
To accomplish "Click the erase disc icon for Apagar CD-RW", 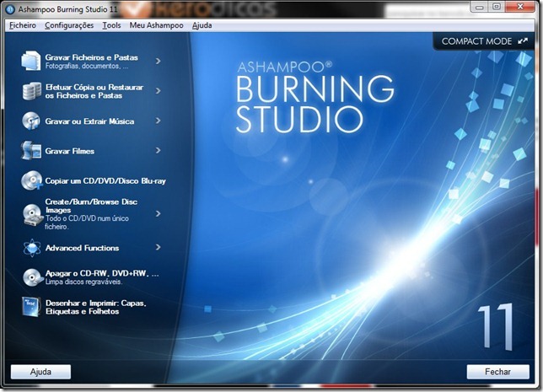I will pos(32,277).
